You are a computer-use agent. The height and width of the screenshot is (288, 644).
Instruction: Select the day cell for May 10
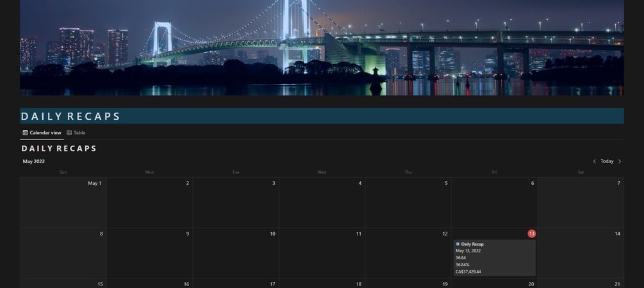pyautogui.click(x=236, y=253)
